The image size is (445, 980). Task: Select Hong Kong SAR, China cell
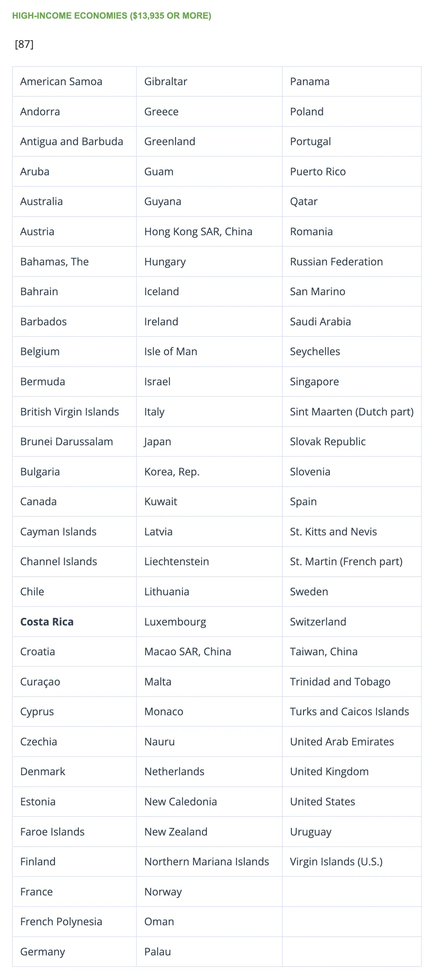(209, 232)
